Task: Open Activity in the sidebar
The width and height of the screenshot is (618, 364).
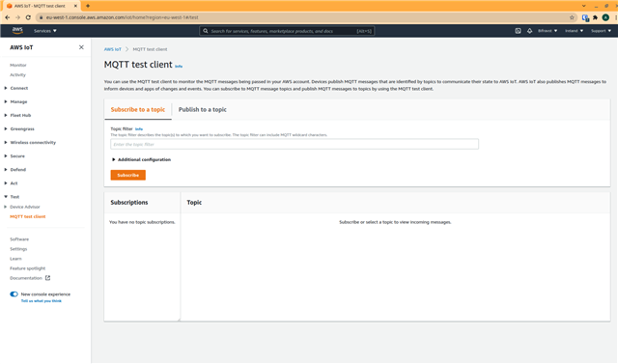Action: pos(17,75)
